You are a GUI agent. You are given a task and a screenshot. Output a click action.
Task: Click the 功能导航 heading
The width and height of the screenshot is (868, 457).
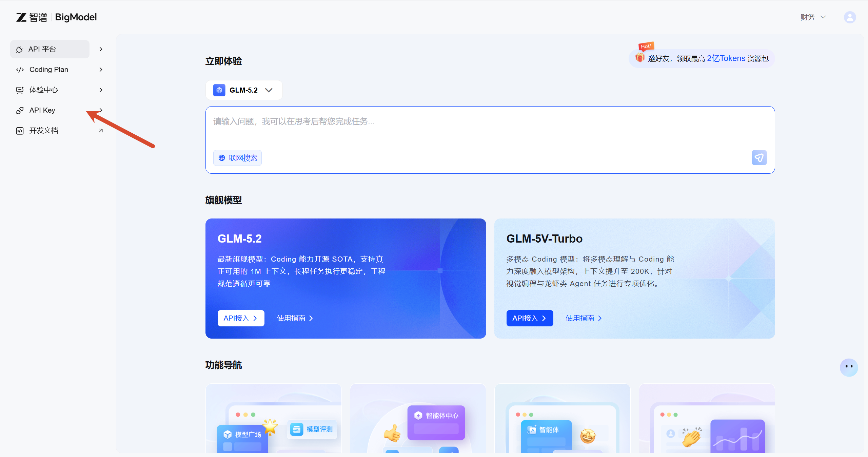tap(223, 365)
